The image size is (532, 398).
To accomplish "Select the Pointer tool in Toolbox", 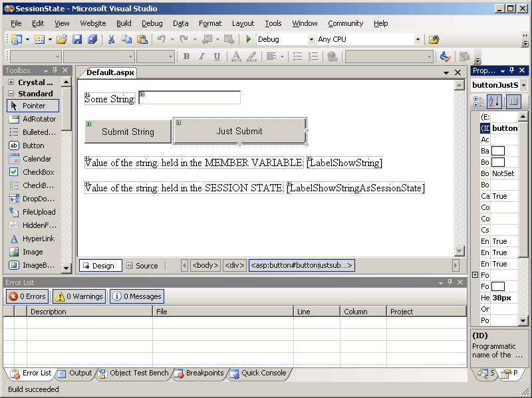I will point(33,106).
